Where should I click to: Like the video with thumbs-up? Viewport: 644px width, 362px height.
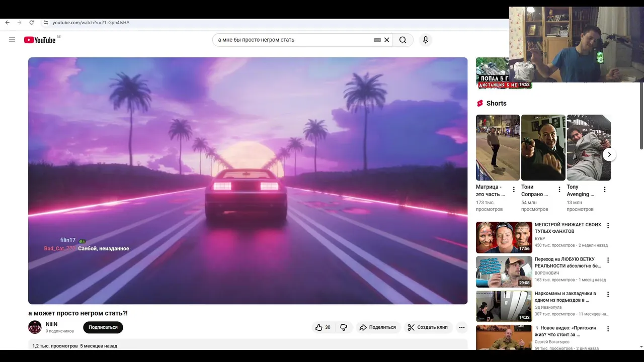tap(319, 327)
